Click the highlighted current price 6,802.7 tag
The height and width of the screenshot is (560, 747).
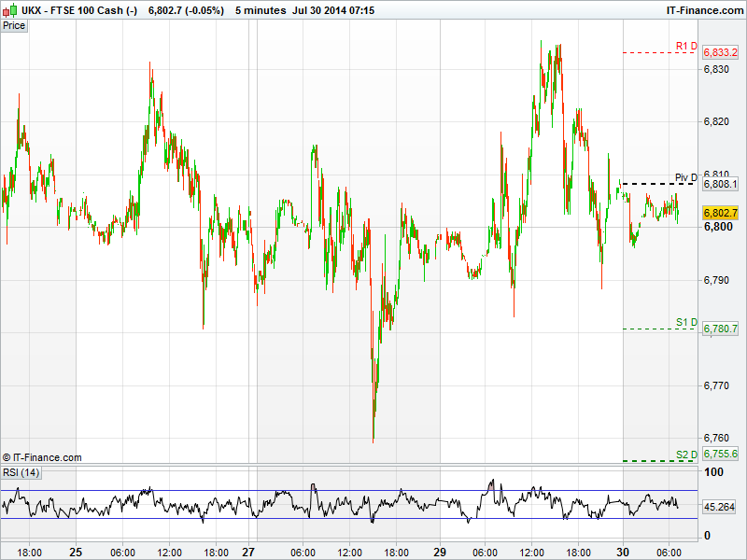(x=720, y=214)
